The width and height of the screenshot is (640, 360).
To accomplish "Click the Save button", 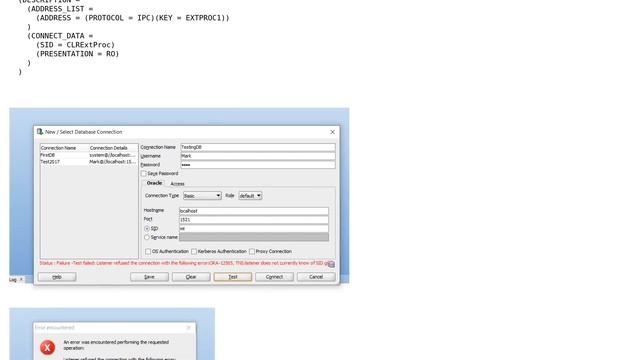I will [149, 277].
